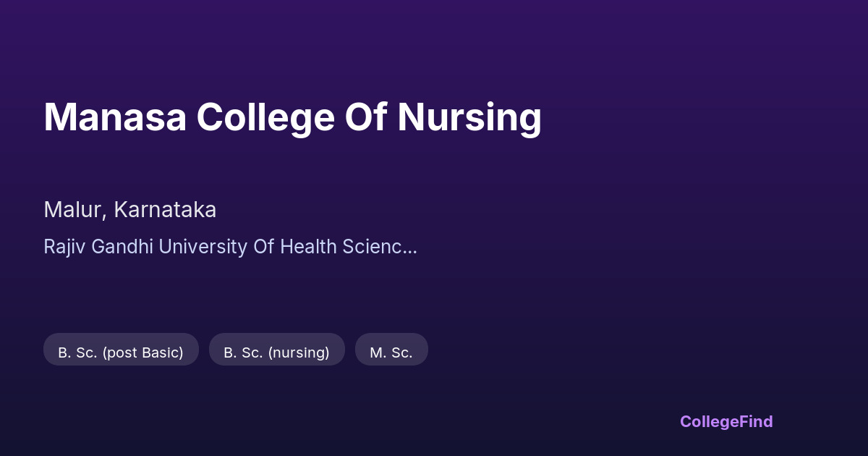
Task: Click Rajiv Gandhi in the affiliation line
Action: (98, 247)
